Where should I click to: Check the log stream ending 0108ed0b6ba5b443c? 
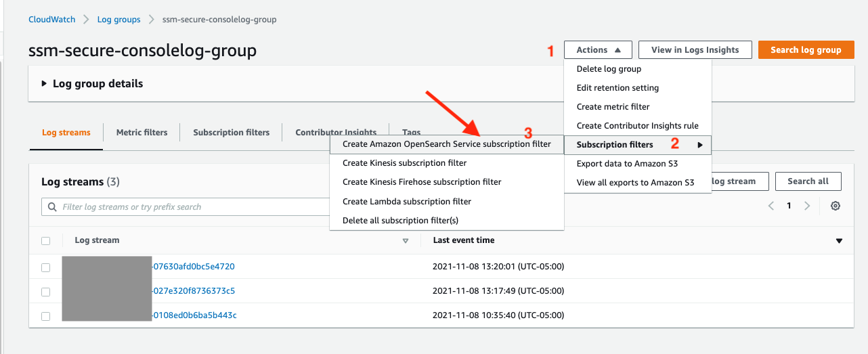45,316
